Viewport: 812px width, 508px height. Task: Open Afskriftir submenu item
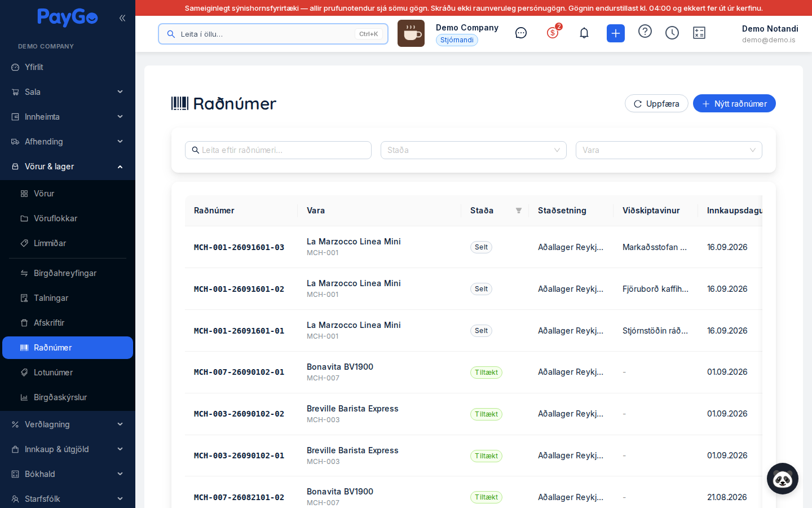pyautogui.click(x=68, y=323)
